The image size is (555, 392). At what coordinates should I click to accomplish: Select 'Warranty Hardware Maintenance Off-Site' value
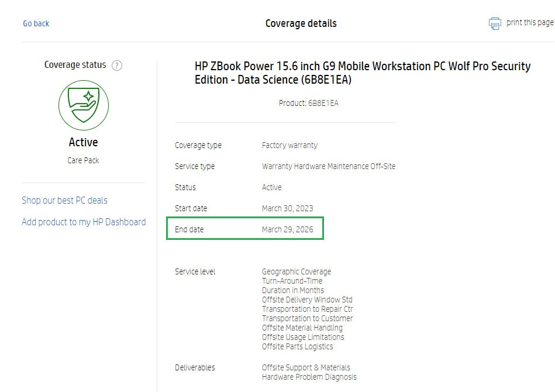[329, 166]
